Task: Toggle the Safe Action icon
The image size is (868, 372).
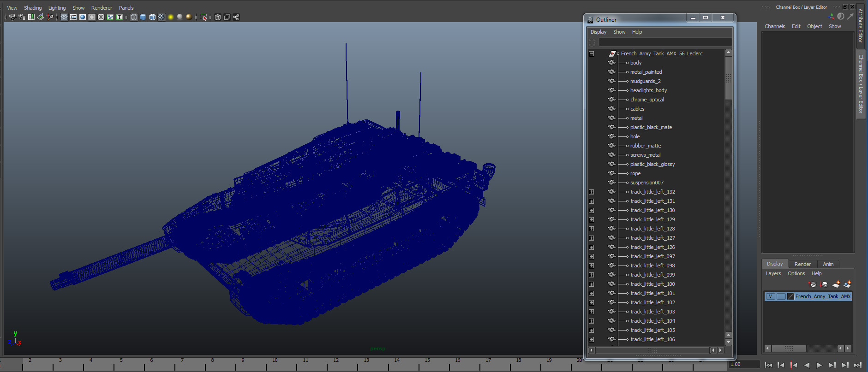Action: click(x=110, y=17)
